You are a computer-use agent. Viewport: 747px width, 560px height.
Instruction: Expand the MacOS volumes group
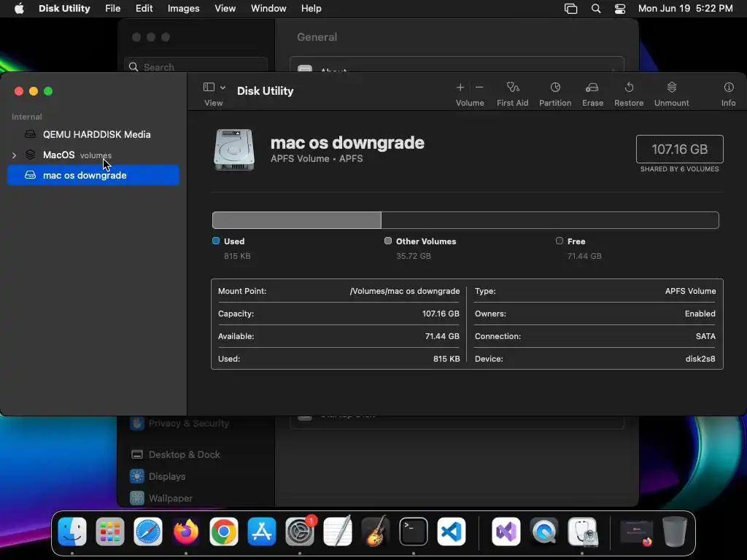tap(14, 155)
